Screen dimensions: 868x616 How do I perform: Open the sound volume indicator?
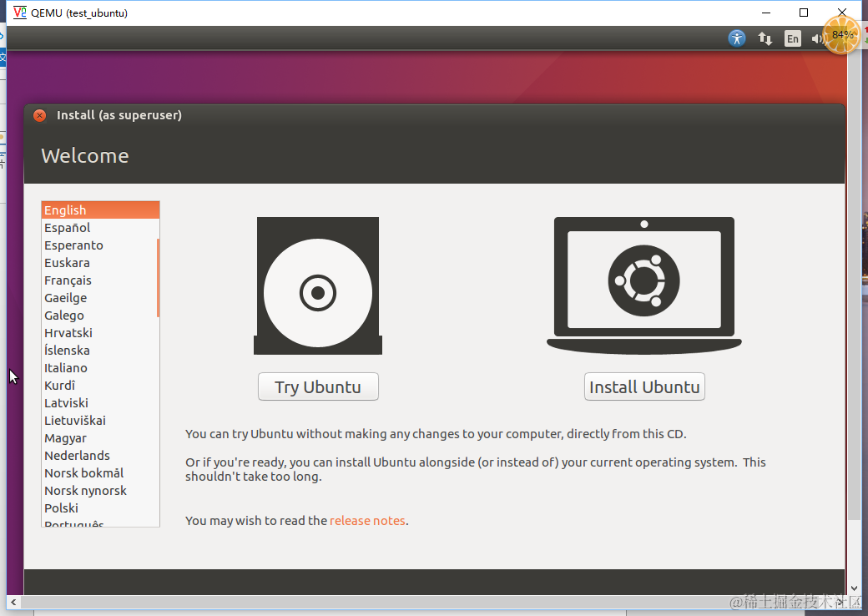click(x=816, y=38)
